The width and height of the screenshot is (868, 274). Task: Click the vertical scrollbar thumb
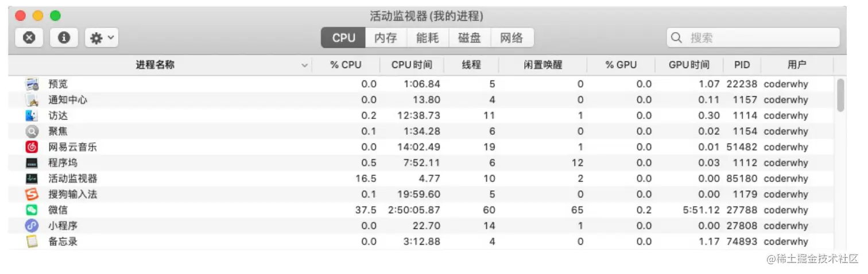pyautogui.click(x=840, y=95)
